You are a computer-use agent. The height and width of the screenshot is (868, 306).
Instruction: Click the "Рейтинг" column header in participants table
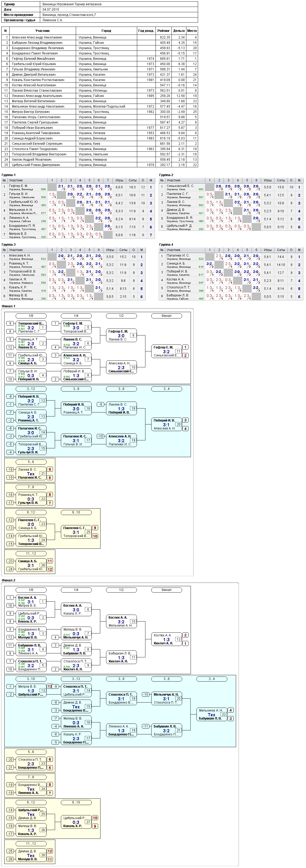tap(163, 31)
